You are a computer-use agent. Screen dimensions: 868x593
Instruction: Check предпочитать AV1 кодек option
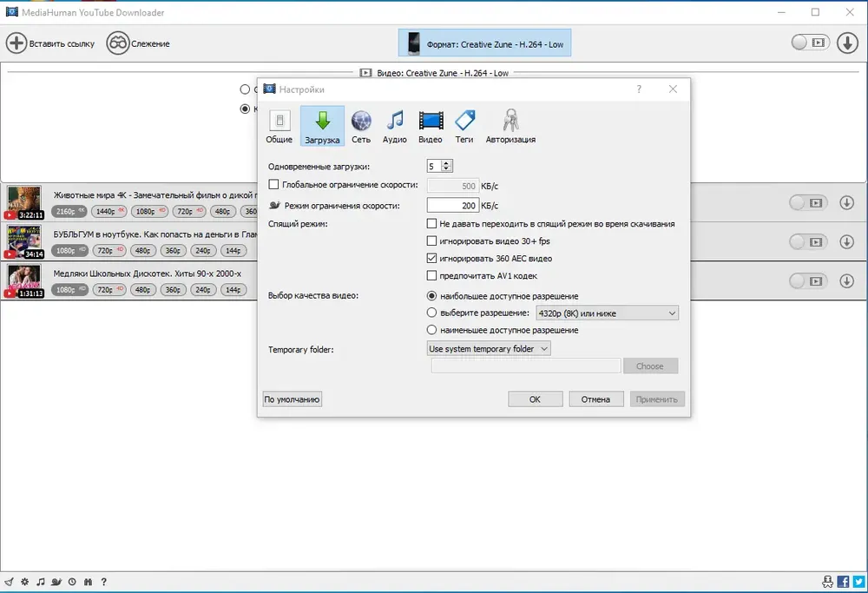[x=431, y=275]
